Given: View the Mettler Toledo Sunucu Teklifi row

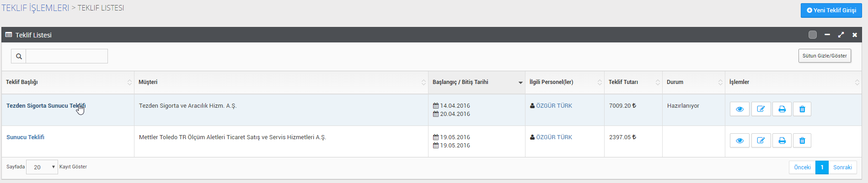Looking at the screenshot, I should pyautogui.click(x=739, y=141).
